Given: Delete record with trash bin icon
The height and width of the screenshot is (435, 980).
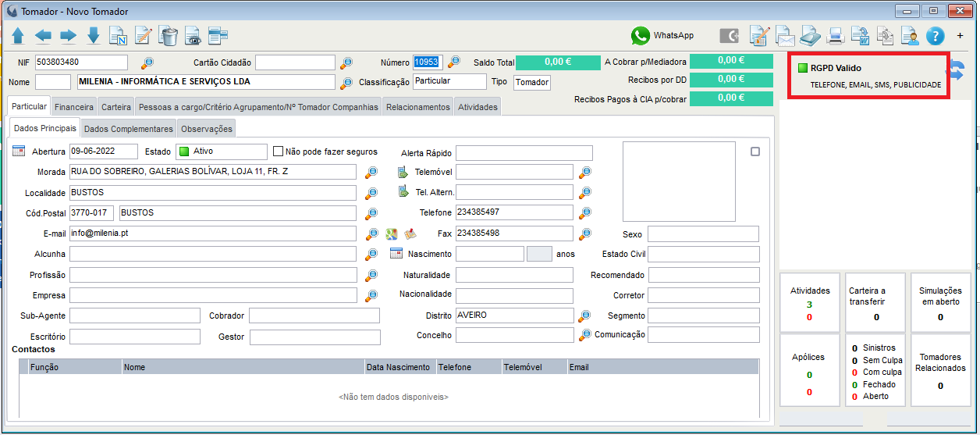Looking at the screenshot, I should [169, 36].
